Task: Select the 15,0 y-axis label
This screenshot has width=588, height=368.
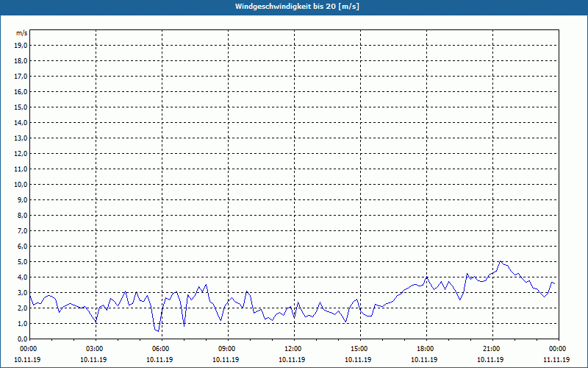Action: (21, 107)
